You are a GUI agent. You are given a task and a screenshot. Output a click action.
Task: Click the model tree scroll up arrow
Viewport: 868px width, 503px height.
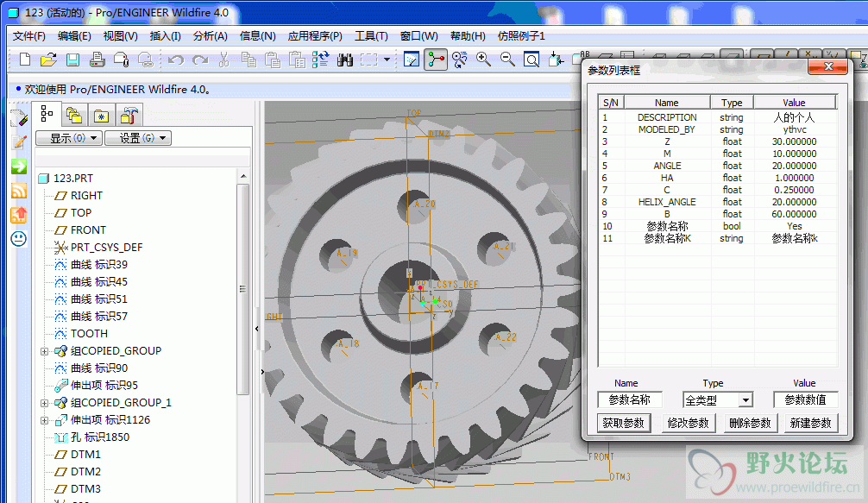click(x=243, y=176)
